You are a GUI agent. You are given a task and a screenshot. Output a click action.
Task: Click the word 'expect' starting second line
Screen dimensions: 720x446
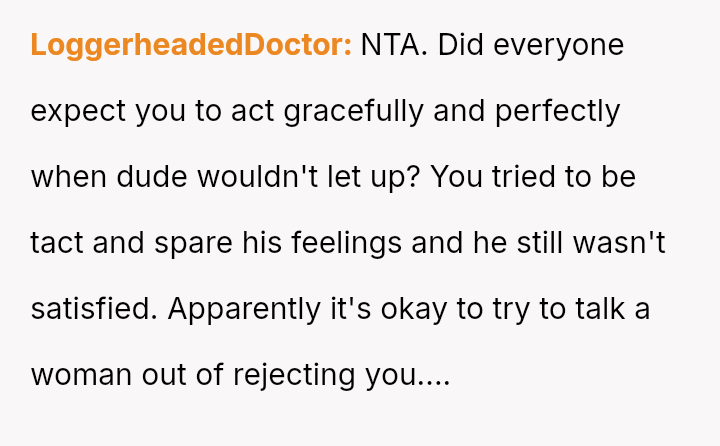pyautogui.click(x=78, y=113)
